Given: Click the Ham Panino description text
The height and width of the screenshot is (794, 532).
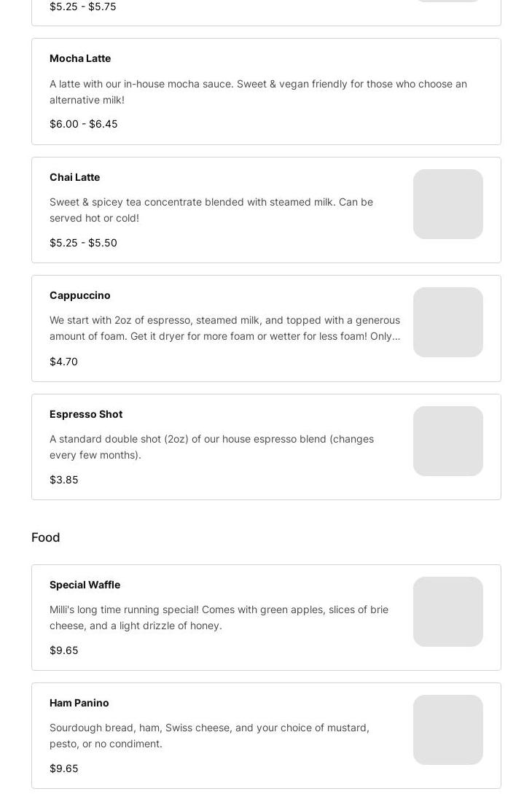Looking at the screenshot, I should point(209,736).
